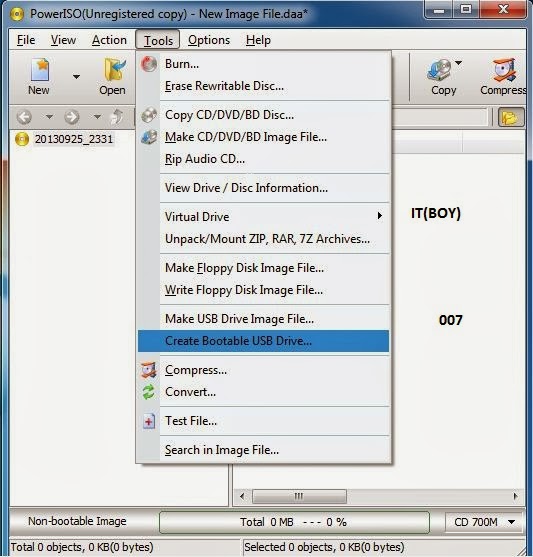This screenshot has width=533, height=557.
Task: Close the Tools menu by clicking Tools
Action: coord(158,40)
